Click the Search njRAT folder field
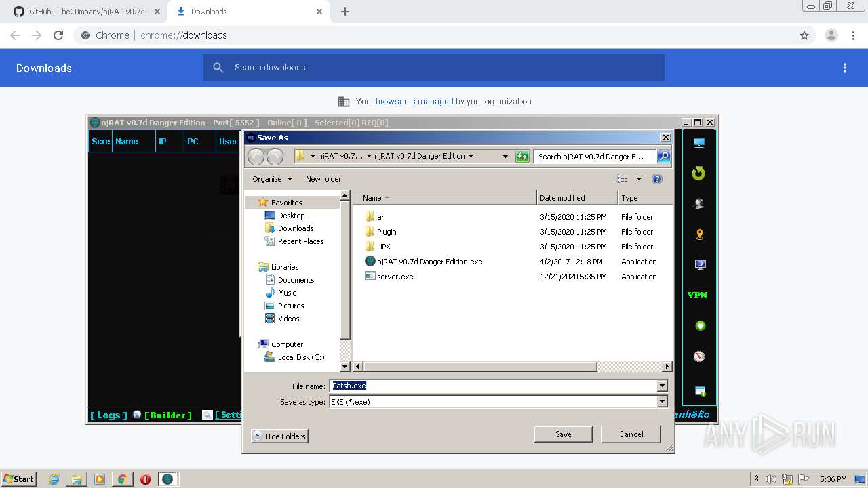This screenshot has width=868, height=488. coord(595,157)
